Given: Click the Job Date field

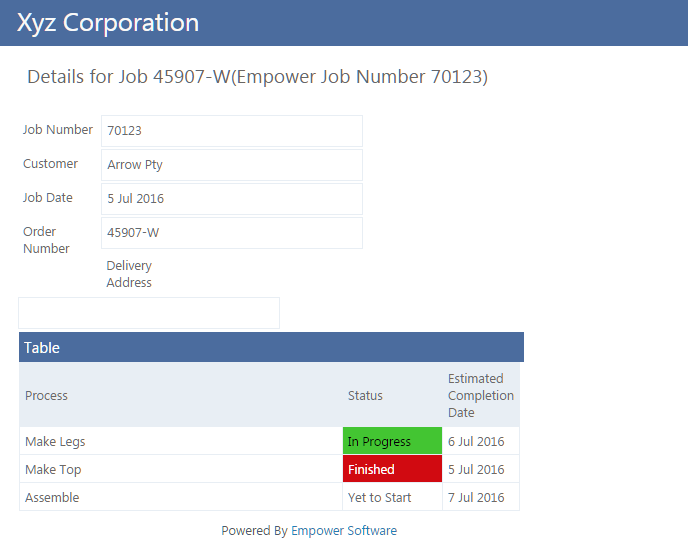Looking at the screenshot, I should tap(231, 199).
